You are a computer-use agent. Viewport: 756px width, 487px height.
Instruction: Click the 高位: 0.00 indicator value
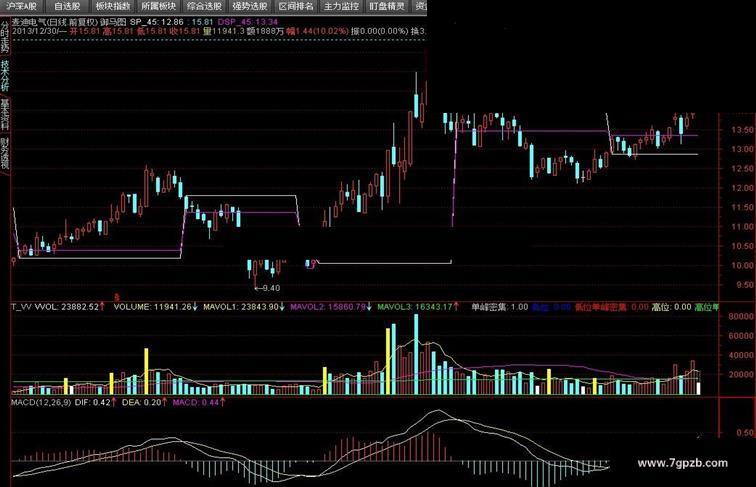671,307
